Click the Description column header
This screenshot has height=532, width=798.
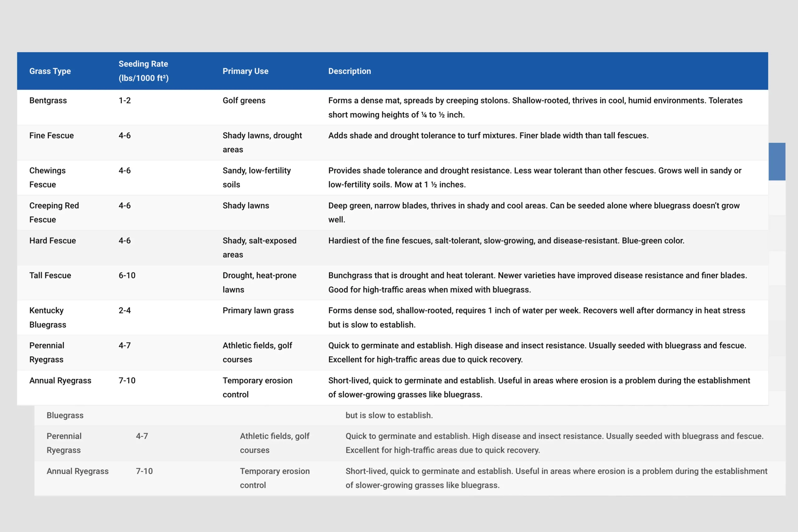pos(349,71)
